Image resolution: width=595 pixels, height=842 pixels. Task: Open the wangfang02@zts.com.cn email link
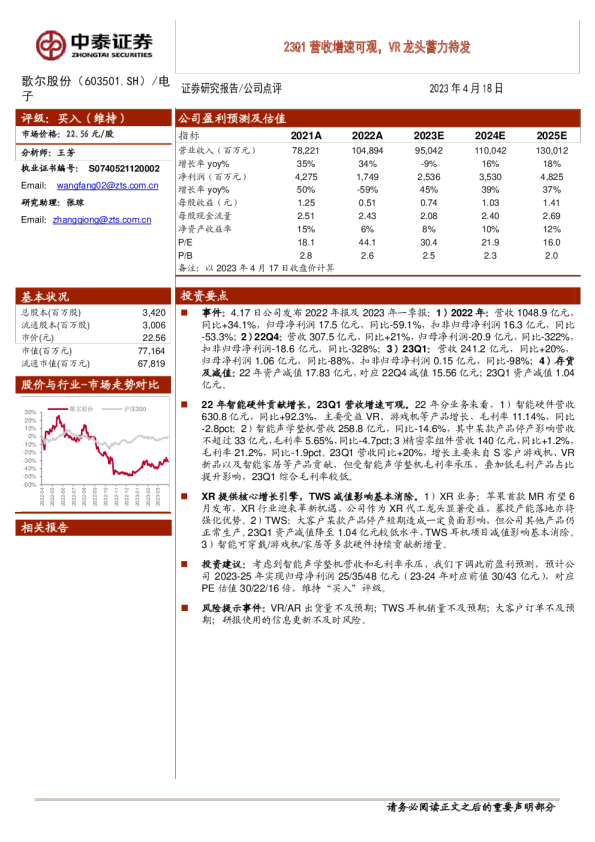coord(107,186)
